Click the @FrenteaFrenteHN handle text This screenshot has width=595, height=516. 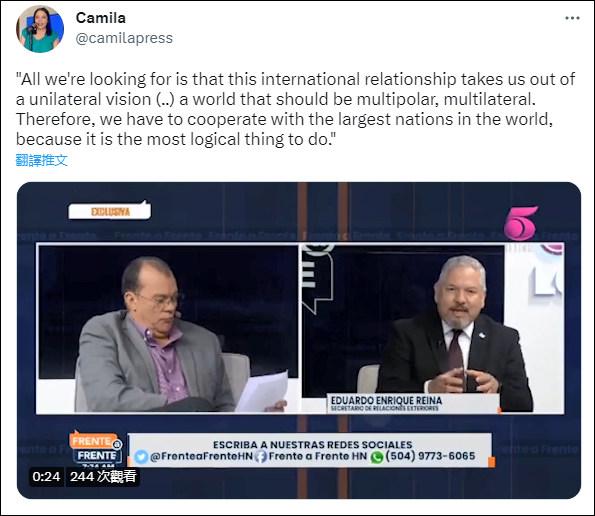click(x=201, y=456)
